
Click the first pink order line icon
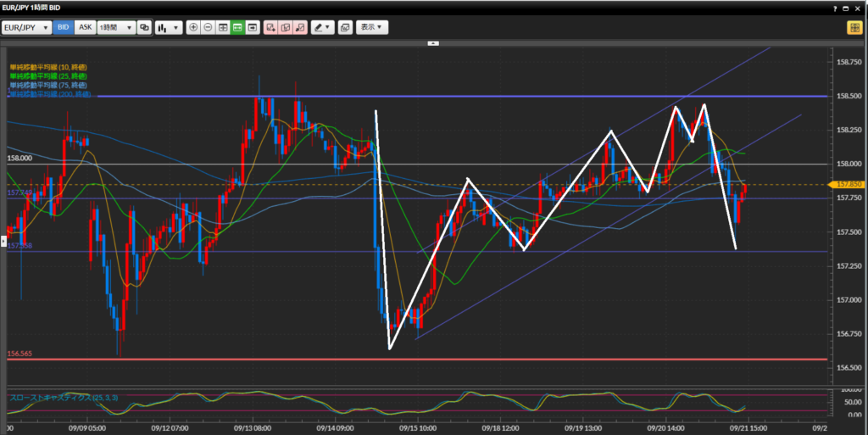coord(270,27)
